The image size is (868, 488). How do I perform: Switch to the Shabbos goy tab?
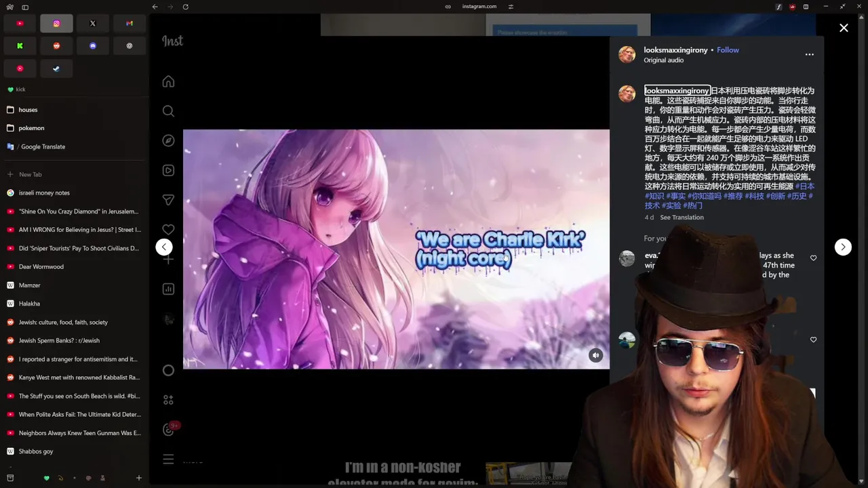click(73, 451)
